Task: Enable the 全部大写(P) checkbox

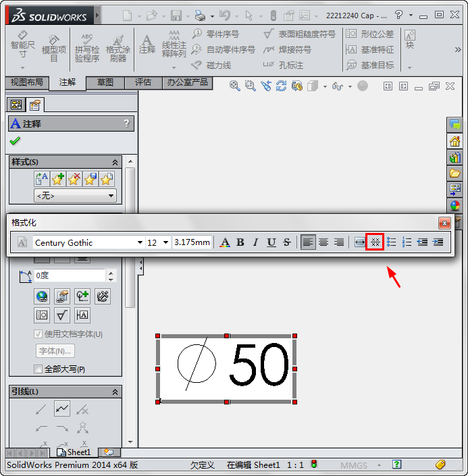Action: pos(38,369)
